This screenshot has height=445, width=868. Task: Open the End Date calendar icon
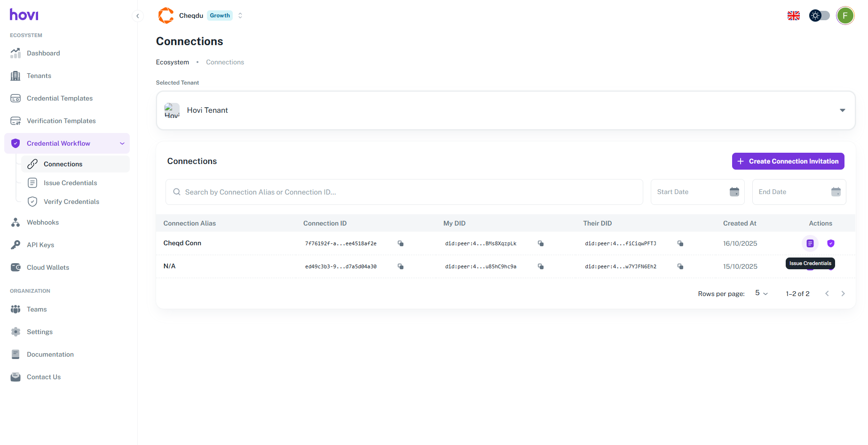[836, 192]
